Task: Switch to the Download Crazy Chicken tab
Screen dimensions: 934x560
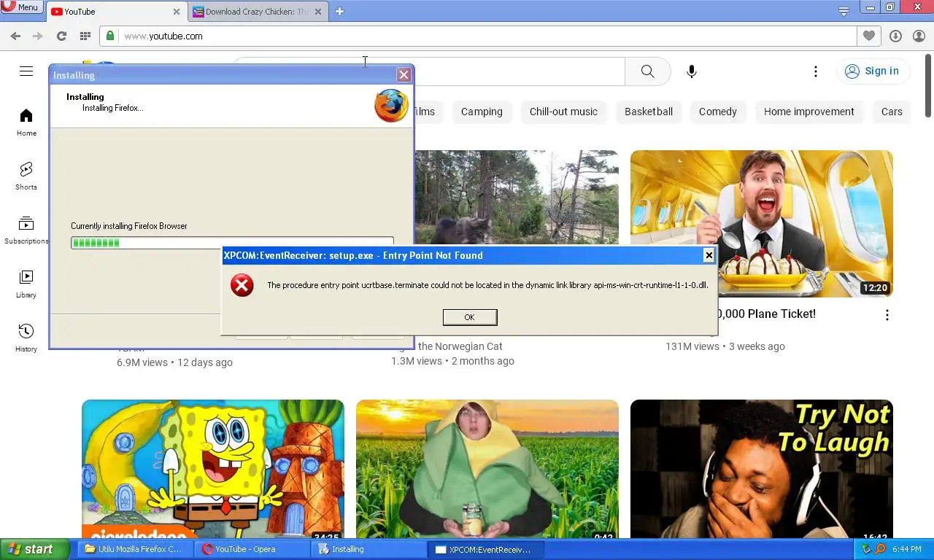Action: click(x=257, y=12)
